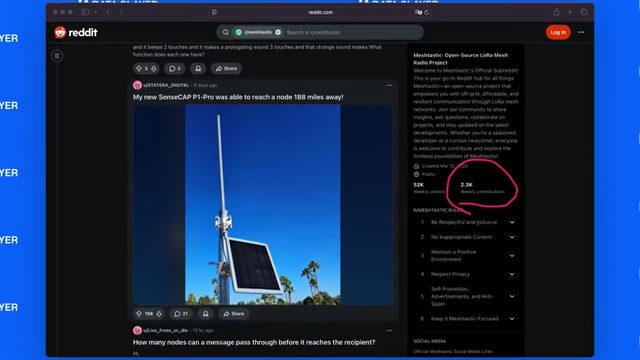Share the top post

click(x=227, y=69)
